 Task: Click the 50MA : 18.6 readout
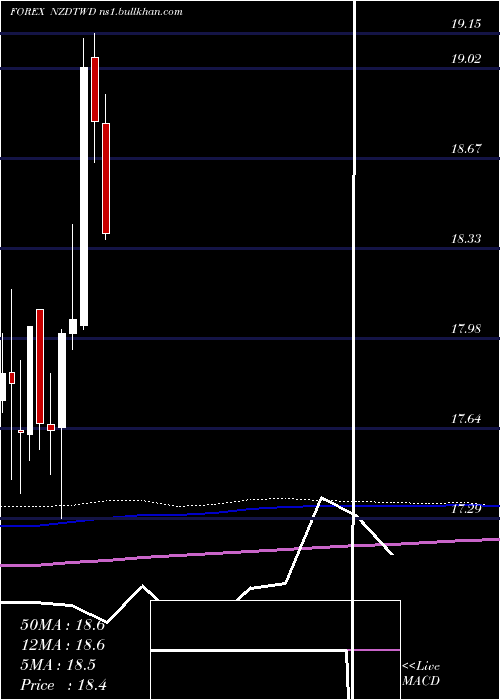coord(62,625)
